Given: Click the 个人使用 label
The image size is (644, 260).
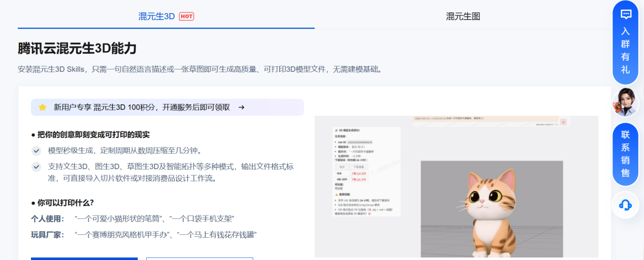Looking at the screenshot, I should [48, 218].
